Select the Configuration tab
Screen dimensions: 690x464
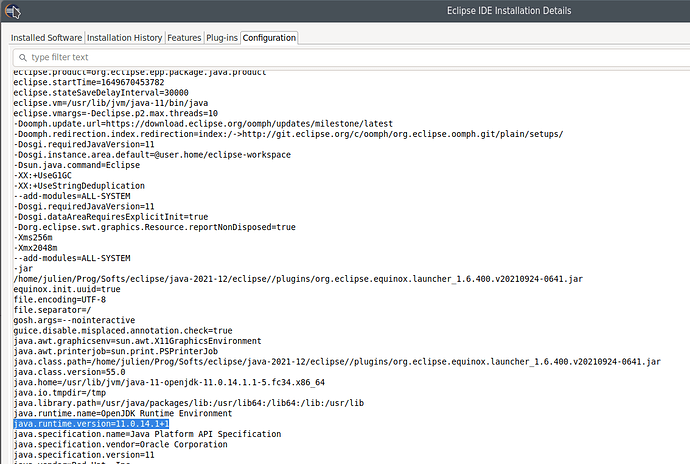coord(269,38)
